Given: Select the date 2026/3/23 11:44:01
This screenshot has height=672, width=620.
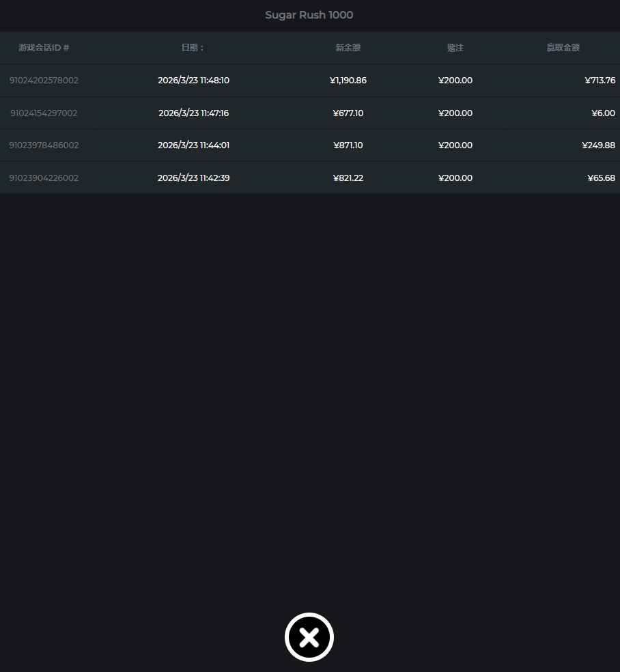Looking at the screenshot, I should (193, 145).
